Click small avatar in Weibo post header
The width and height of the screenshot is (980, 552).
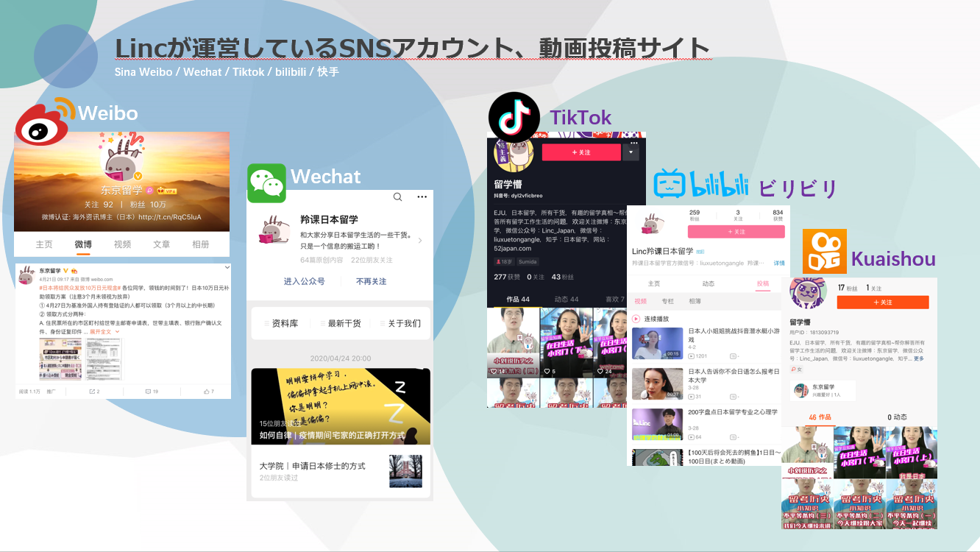point(26,275)
